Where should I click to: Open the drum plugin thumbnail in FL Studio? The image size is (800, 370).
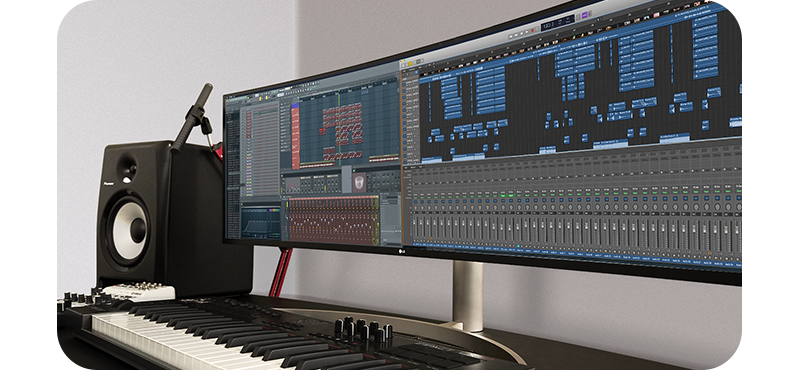(359, 182)
